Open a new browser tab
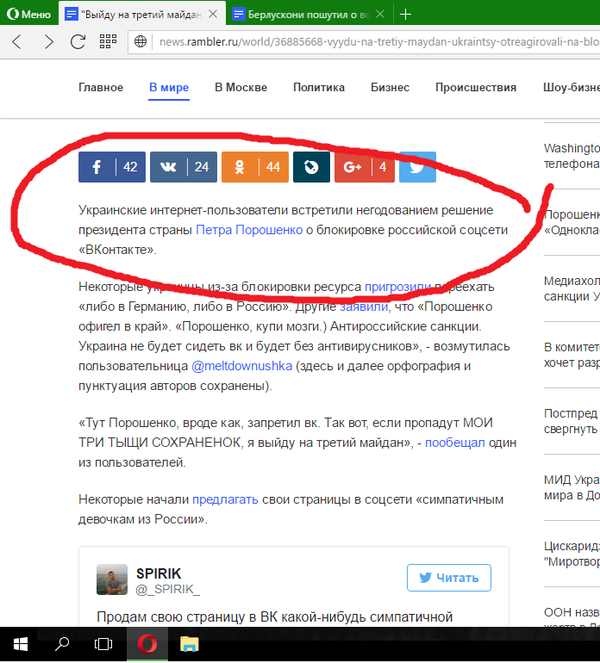Viewport: 600px width, 663px height. click(x=405, y=14)
